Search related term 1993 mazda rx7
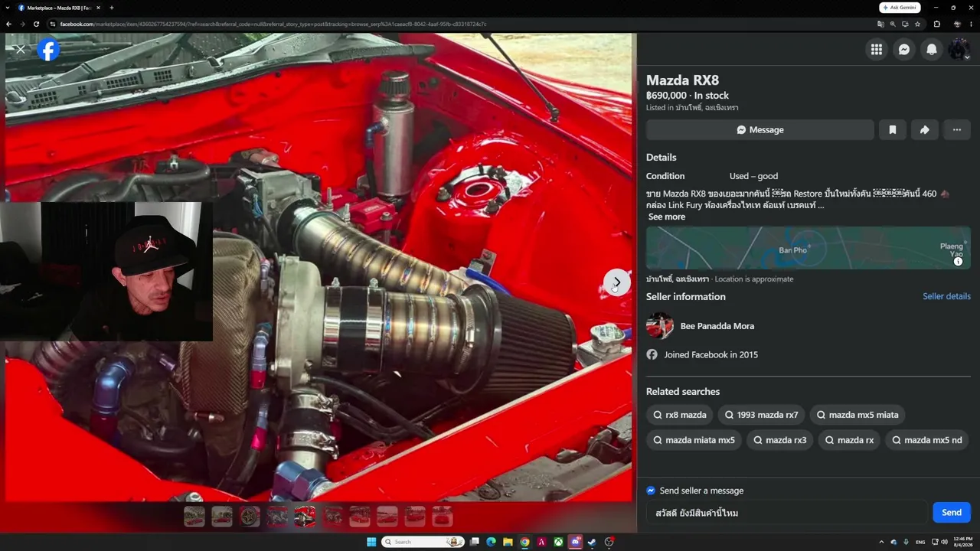This screenshot has height=551, width=980. coord(761,415)
